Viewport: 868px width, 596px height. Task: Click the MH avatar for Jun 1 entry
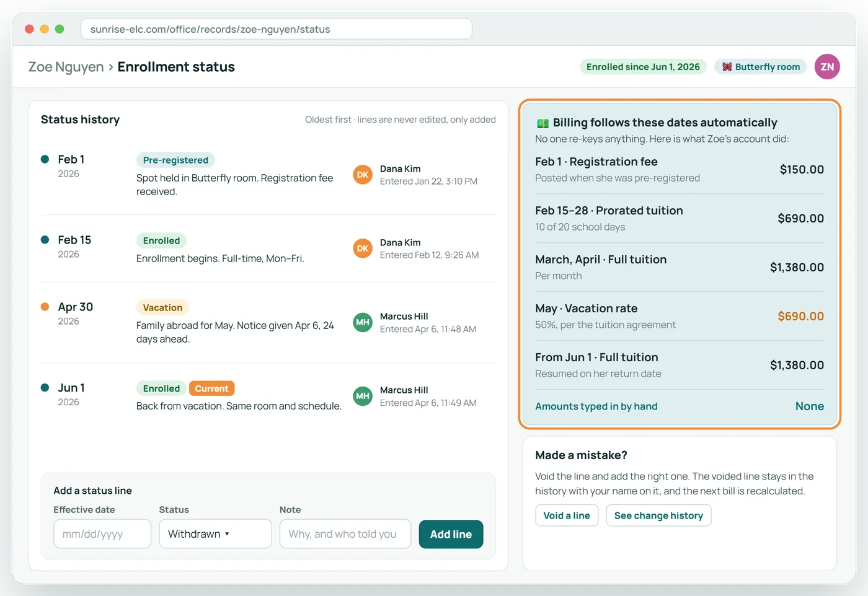pyautogui.click(x=363, y=396)
